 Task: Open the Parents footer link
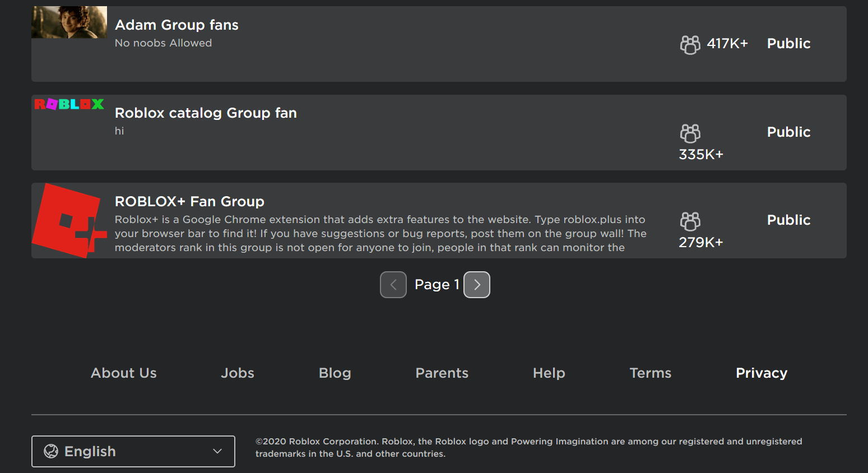pyautogui.click(x=442, y=373)
